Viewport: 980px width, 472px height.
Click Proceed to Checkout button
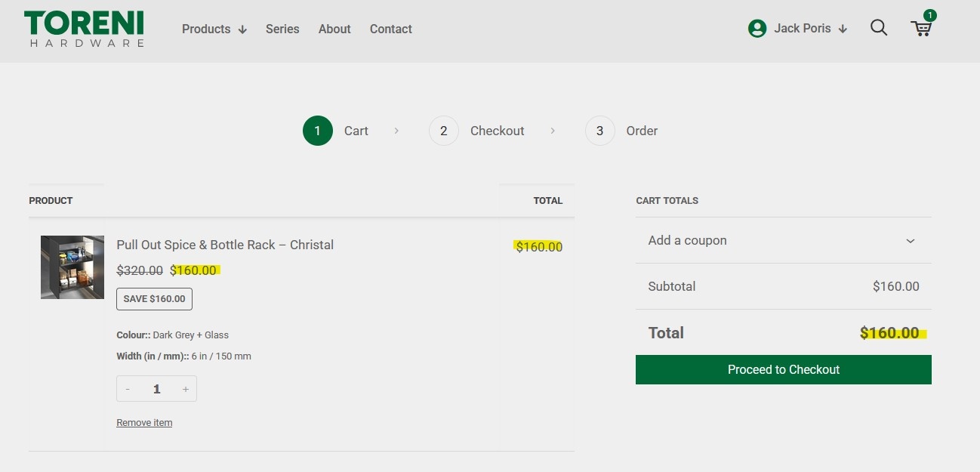783,369
